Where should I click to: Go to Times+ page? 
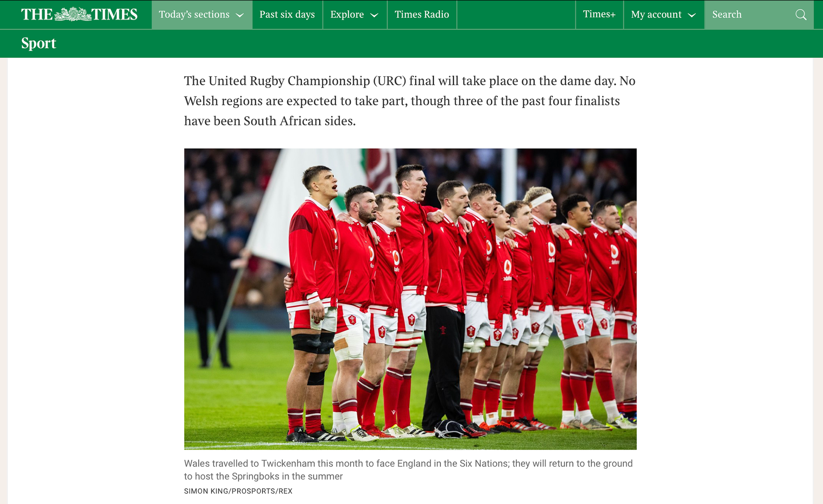pyautogui.click(x=599, y=15)
